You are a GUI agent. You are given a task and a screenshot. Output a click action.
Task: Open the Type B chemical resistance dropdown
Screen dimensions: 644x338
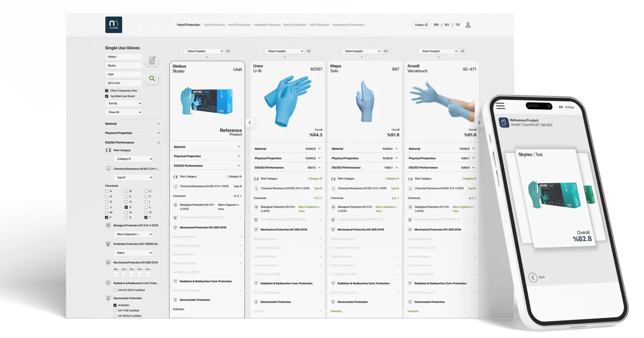pos(134,177)
